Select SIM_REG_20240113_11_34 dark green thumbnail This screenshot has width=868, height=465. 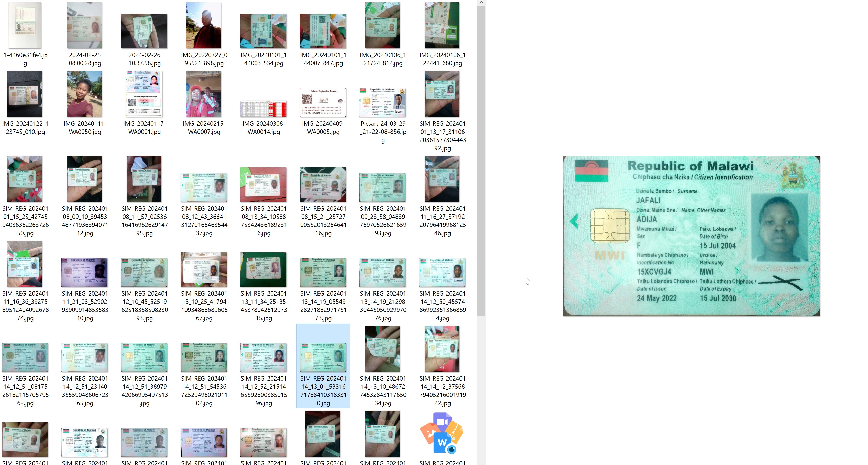click(263, 269)
